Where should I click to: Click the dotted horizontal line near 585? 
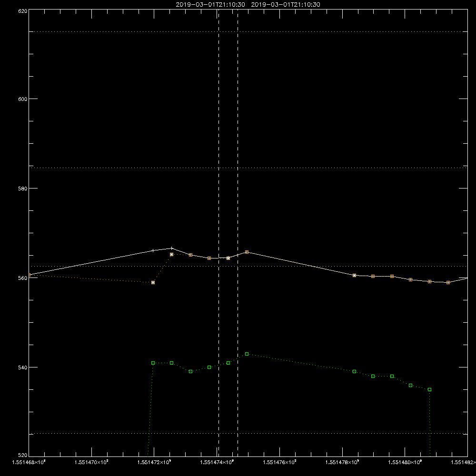click(x=248, y=168)
